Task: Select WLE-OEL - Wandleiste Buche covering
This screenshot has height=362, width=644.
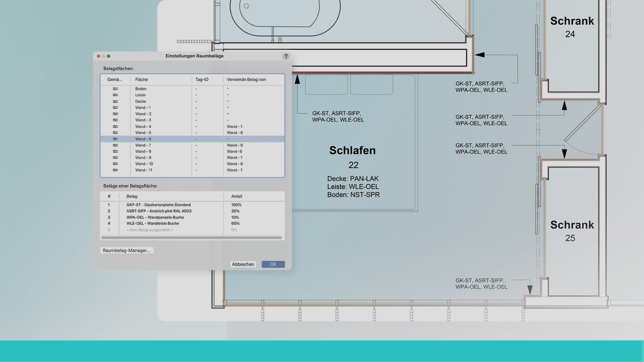Action: click(x=153, y=223)
